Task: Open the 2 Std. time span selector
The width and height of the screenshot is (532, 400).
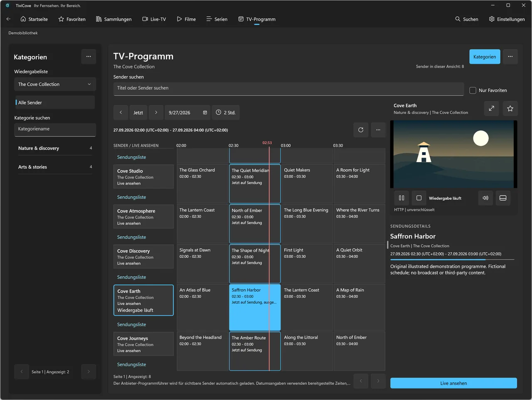Action: (x=226, y=113)
